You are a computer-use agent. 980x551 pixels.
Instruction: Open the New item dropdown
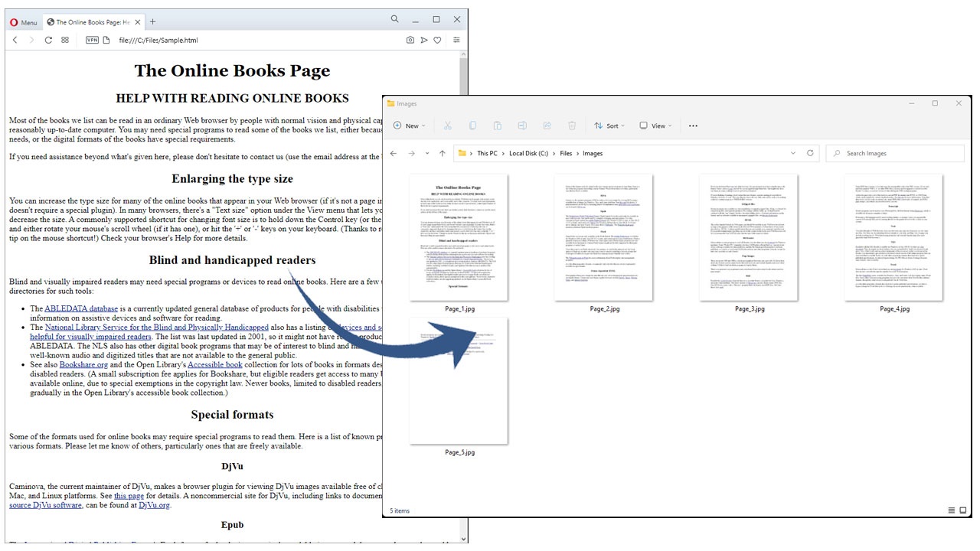click(408, 126)
